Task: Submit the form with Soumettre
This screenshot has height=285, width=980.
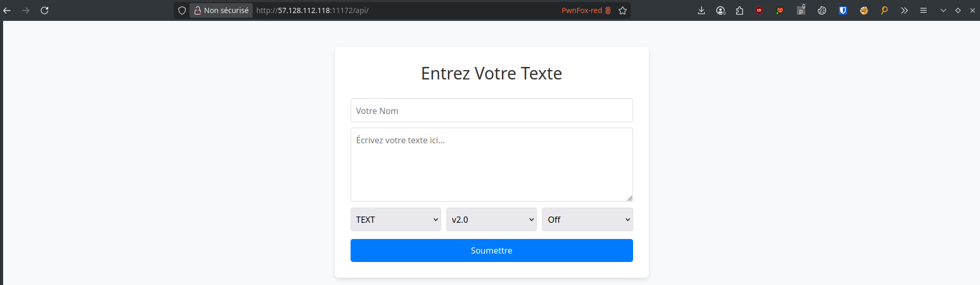Action: coord(492,250)
